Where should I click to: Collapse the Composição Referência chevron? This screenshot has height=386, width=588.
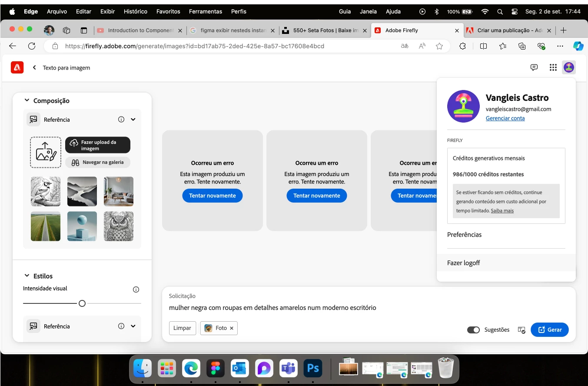133,120
